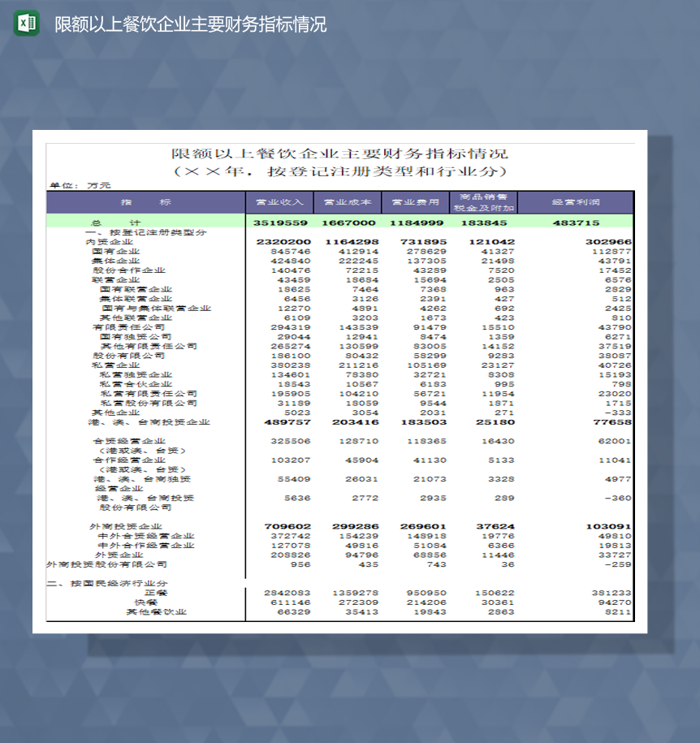Click the 快餐 row label

146,603
